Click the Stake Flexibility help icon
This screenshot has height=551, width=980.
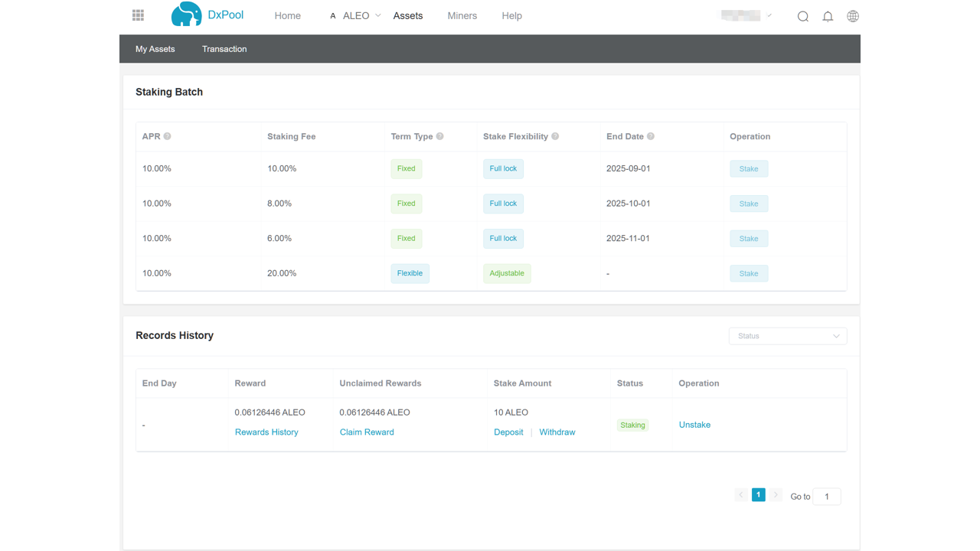pyautogui.click(x=555, y=136)
